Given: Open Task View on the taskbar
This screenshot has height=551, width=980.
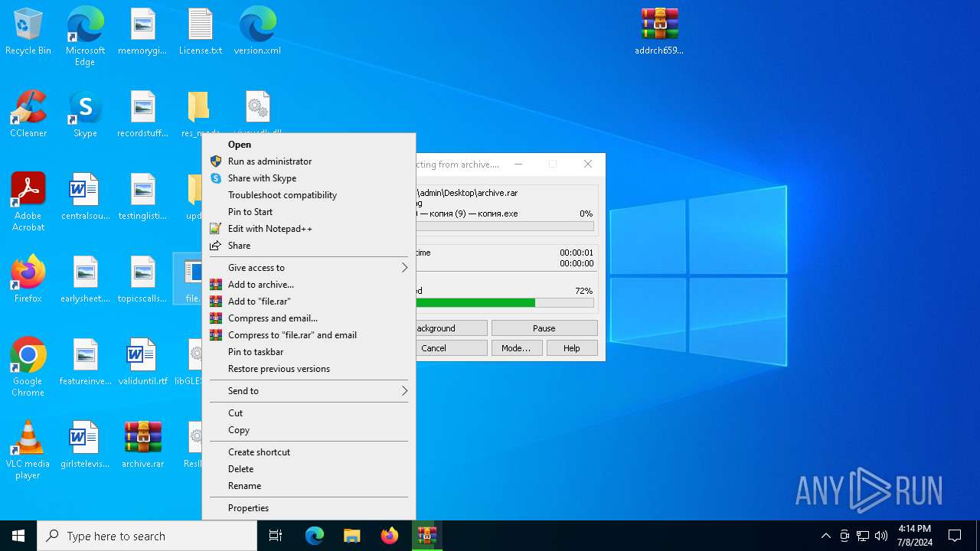Looking at the screenshot, I should click(x=276, y=536).
